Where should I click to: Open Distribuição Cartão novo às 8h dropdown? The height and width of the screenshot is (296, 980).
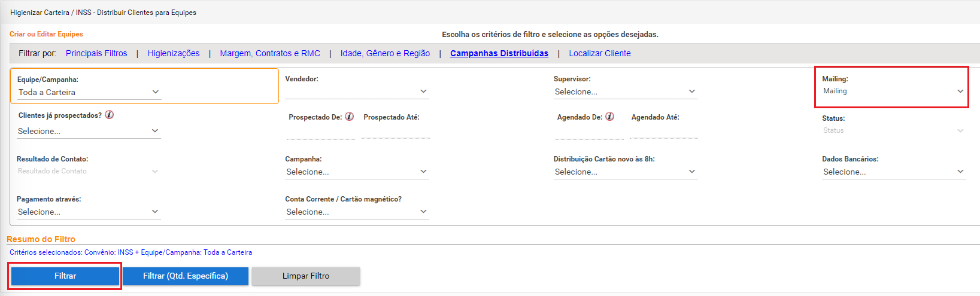[626, 172]
